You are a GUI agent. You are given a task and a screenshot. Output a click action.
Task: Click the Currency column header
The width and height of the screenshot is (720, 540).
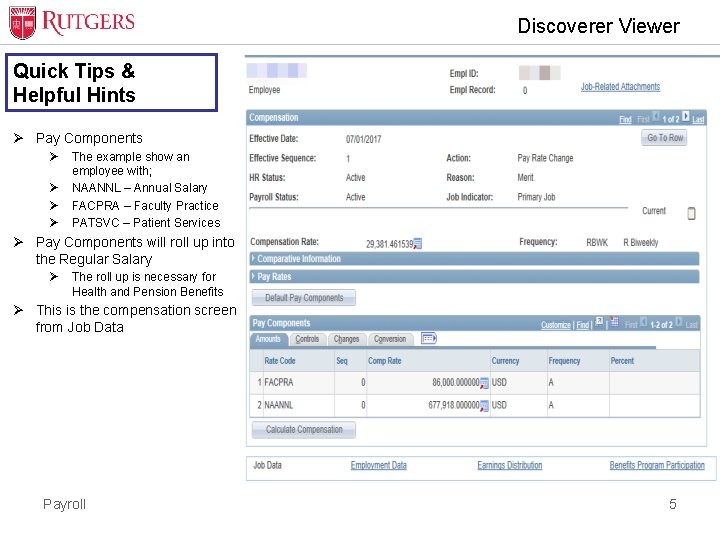505,361
